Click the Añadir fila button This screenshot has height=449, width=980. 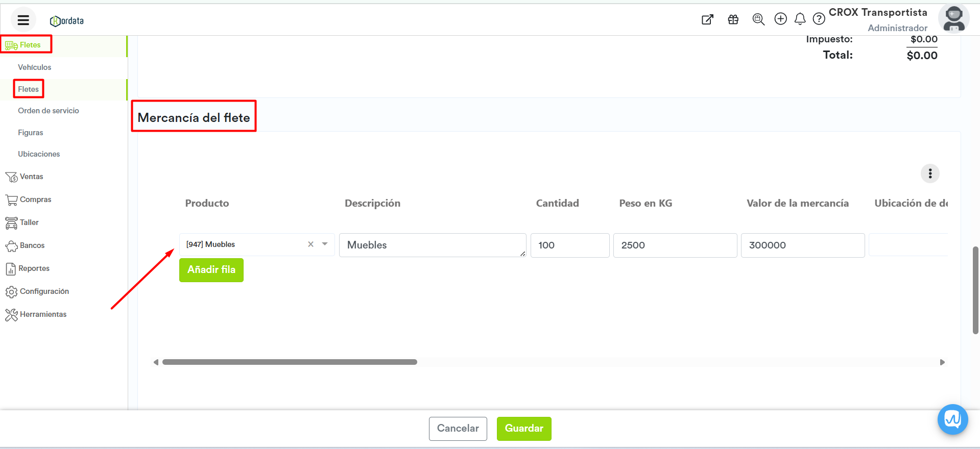click(x=211, y=270)
